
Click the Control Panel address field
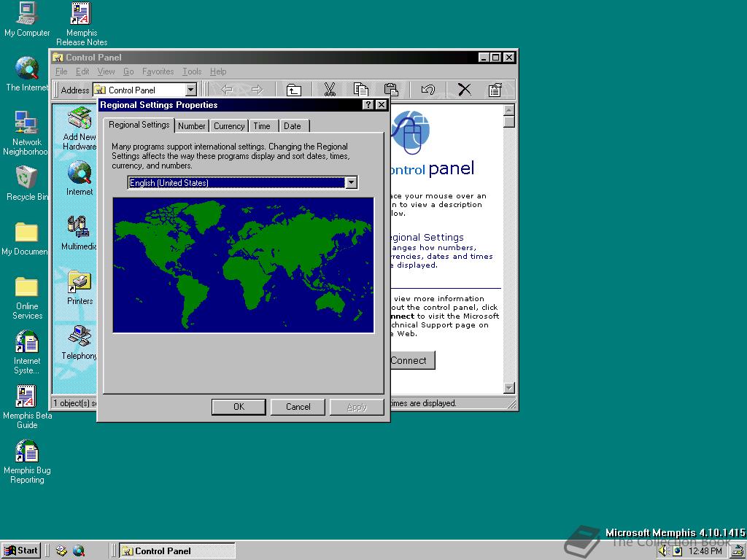tap(144, 90)
